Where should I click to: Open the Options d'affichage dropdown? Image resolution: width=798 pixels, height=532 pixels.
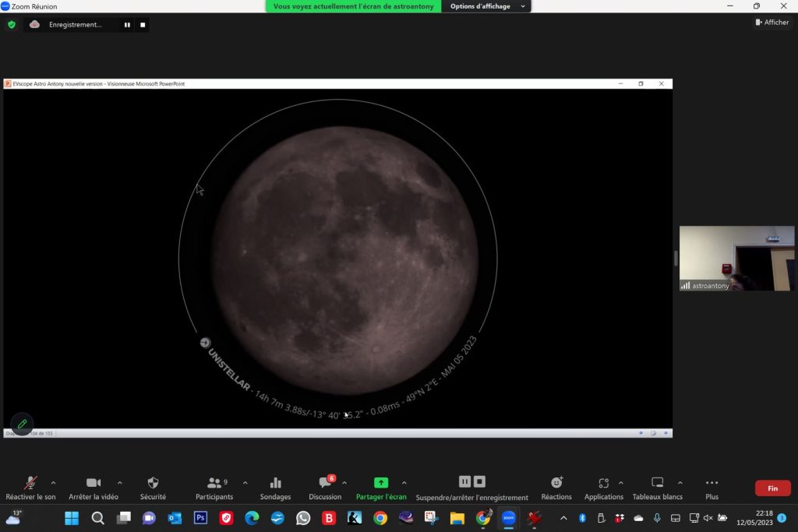(x=486, y=6)
